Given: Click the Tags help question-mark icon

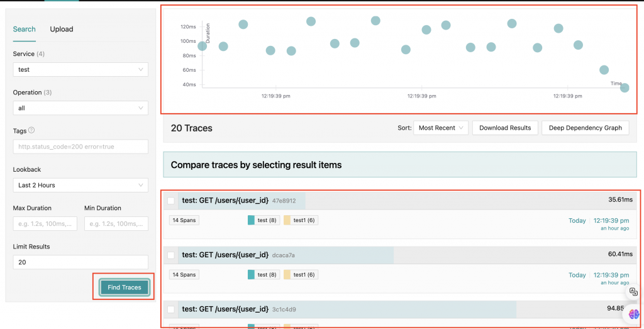Looking at the screenshot, I should pyautogui.click(x=31, y=131).
